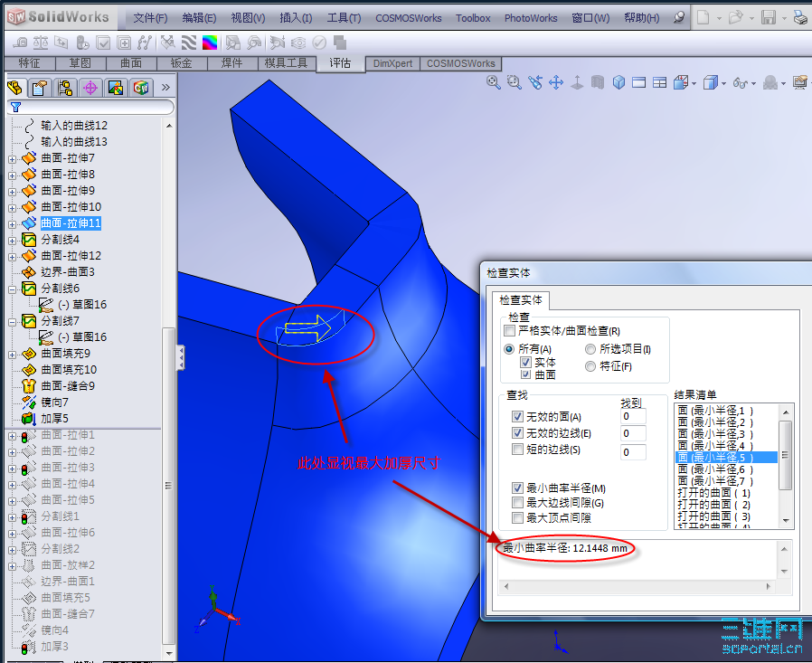Toggle 严格实体/曲面检查 checkbox
Viewport: 812px width, 663px height.
tap(510, 330)
